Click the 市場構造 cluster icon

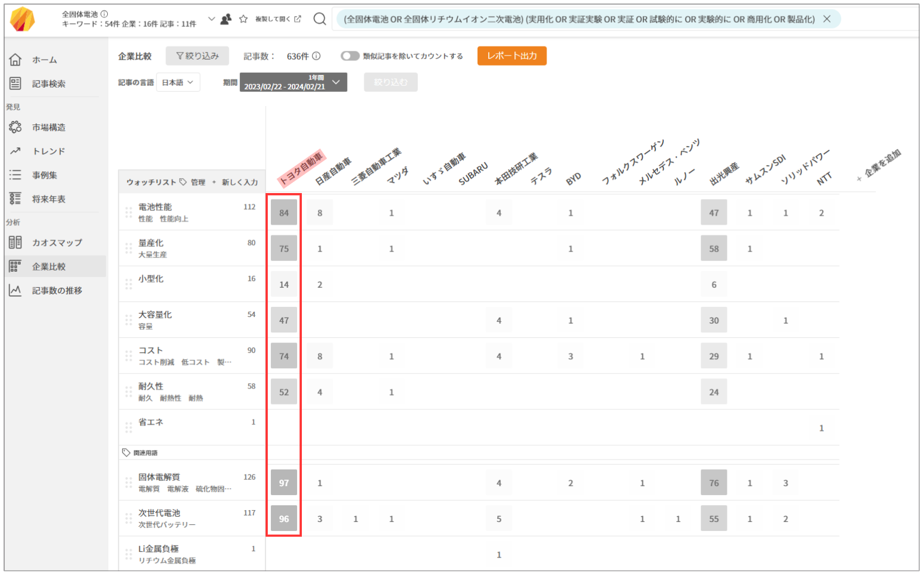pyautogui.click(x=15, y=127)
